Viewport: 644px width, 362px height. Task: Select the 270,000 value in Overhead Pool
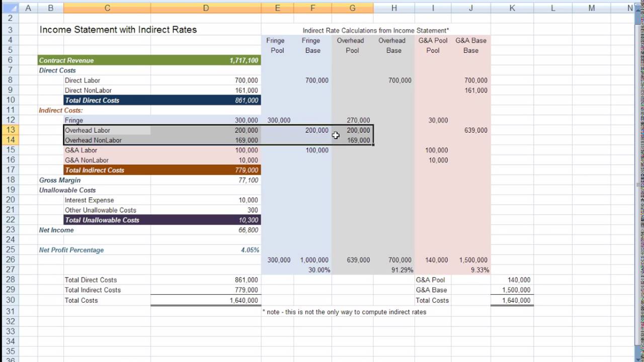point(352,120)
